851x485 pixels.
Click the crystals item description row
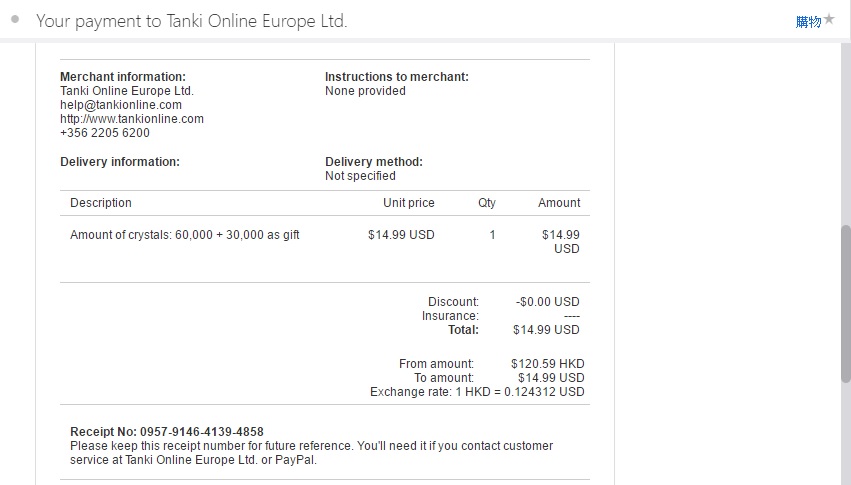[x=185, y=235]
